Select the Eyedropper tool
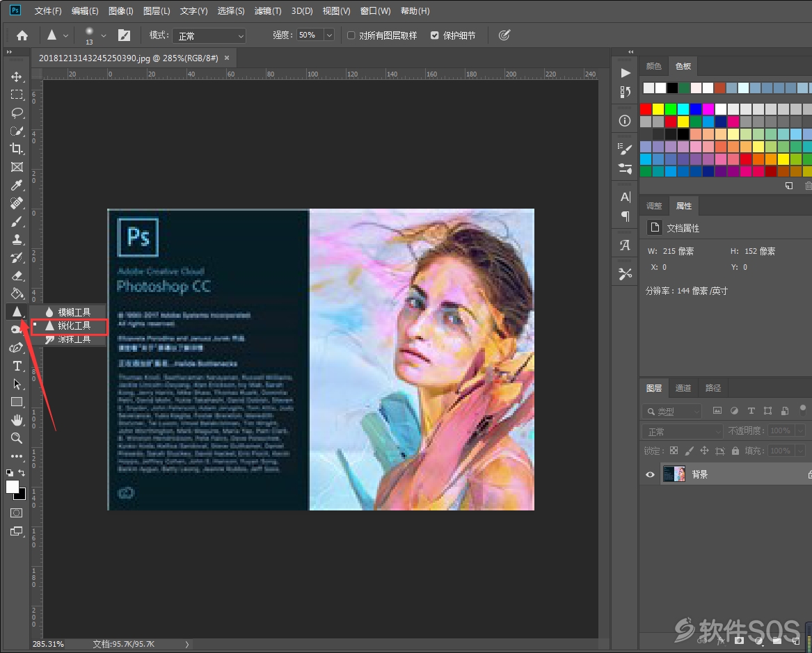The width and height of the screenshot is (812, 653). 17,185
